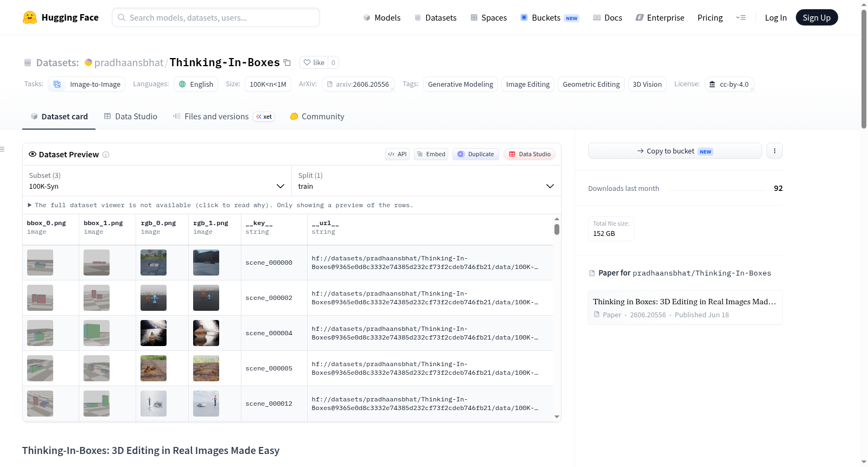This screenshot has height=467, width=868.
Task: Open rgb_1.png thumbnail for scene_000002
Action: pos(206,298)
